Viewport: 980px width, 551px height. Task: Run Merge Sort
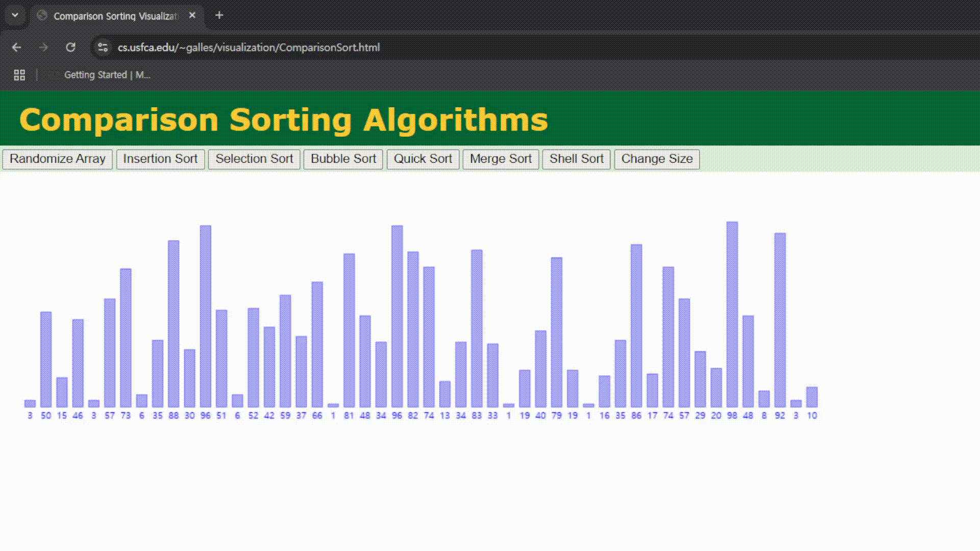[x=500, y=159]
